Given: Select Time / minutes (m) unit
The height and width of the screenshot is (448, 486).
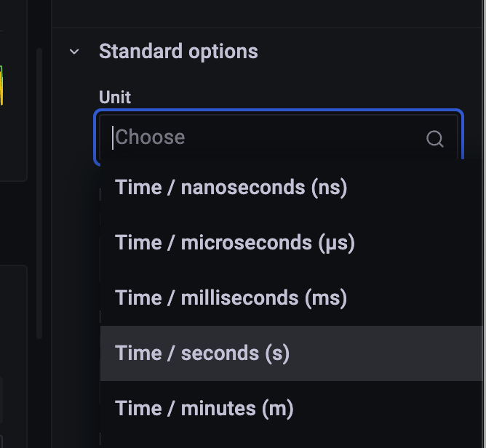Looking at the screenshot, I should coord(204,409).
